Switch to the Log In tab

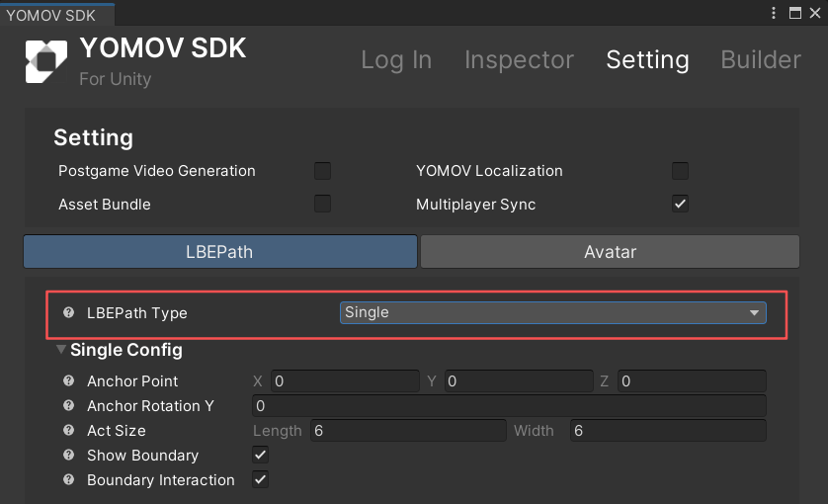pyautogui.click(x=396, y=59)
